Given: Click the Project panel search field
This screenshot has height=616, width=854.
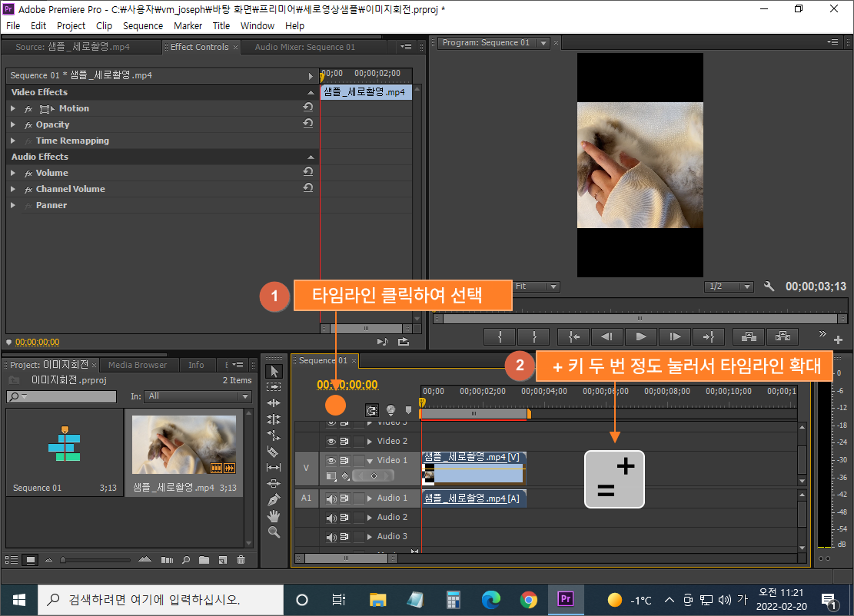Looking at the screenshot, I should (x=61, y=396).
